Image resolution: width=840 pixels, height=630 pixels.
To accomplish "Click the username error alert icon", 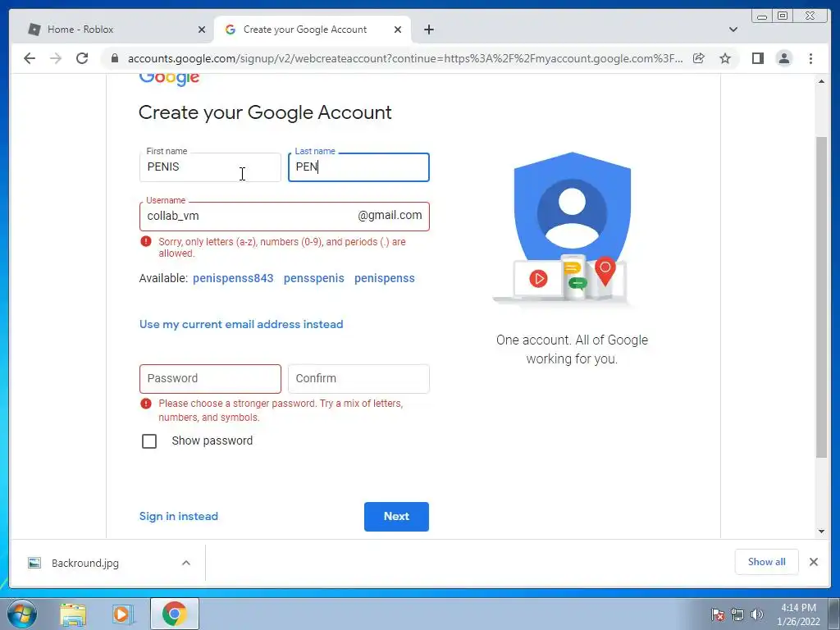I will [146, 242].
